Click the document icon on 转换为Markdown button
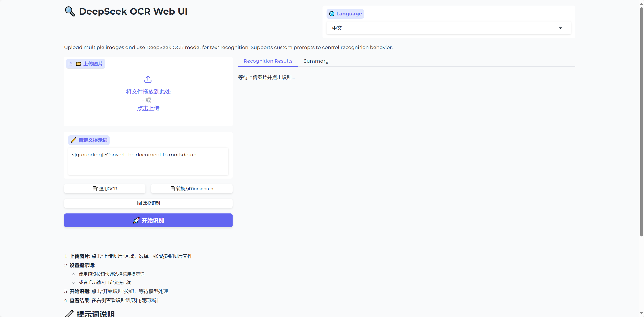 pos(172,188)
